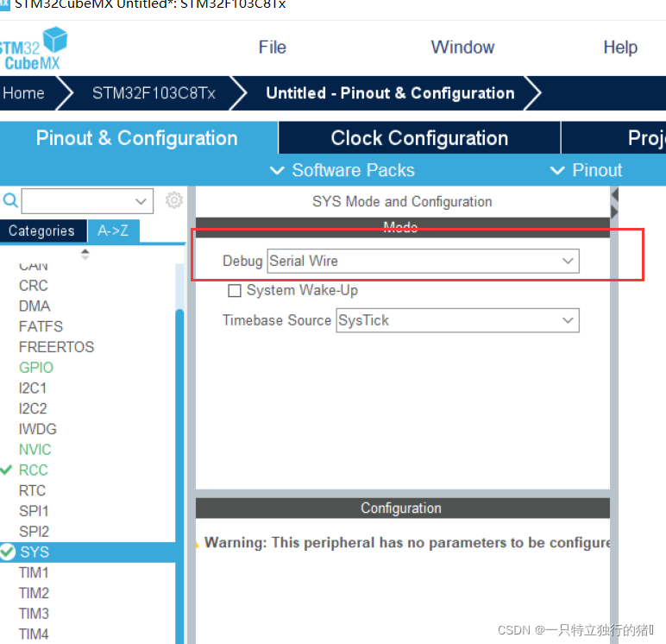The width and height of the screenshot is (666, 644).
Task: Click the peripheral list vertical scrollbar
Action: point(179,476)
